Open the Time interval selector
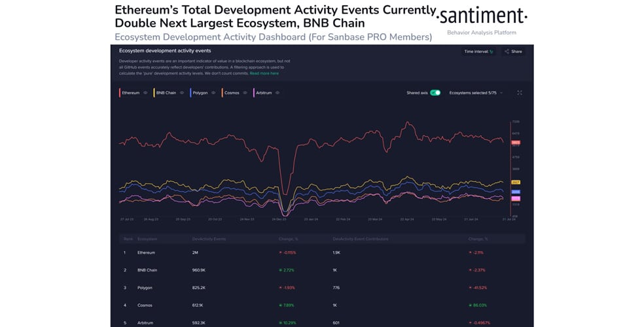This screenshot has height=327, width=644. coord(478,51)
